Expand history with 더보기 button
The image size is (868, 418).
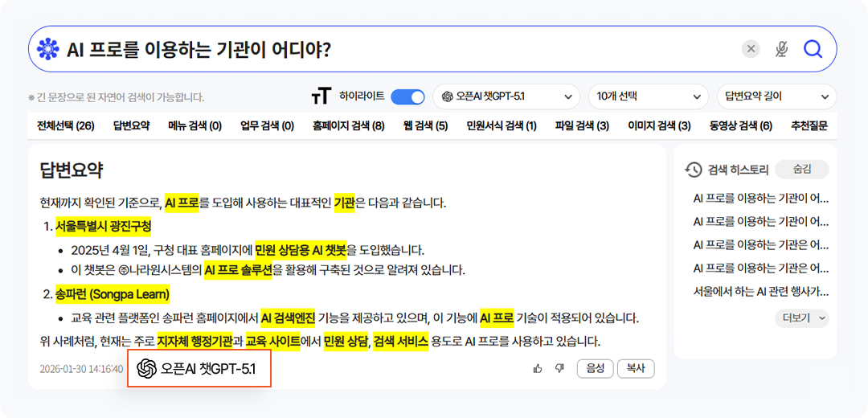805,318
